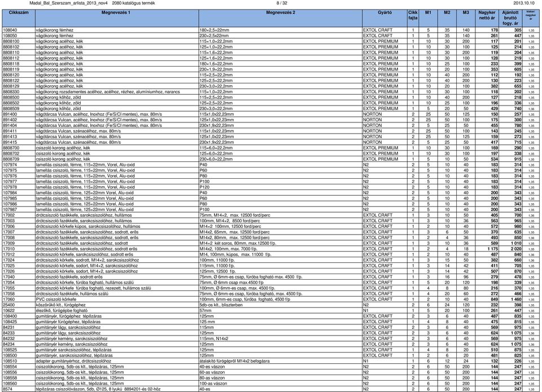Select the drótcsiszoló kőrkefe kúpos description
542x392 pixels.
coord(88,227)
